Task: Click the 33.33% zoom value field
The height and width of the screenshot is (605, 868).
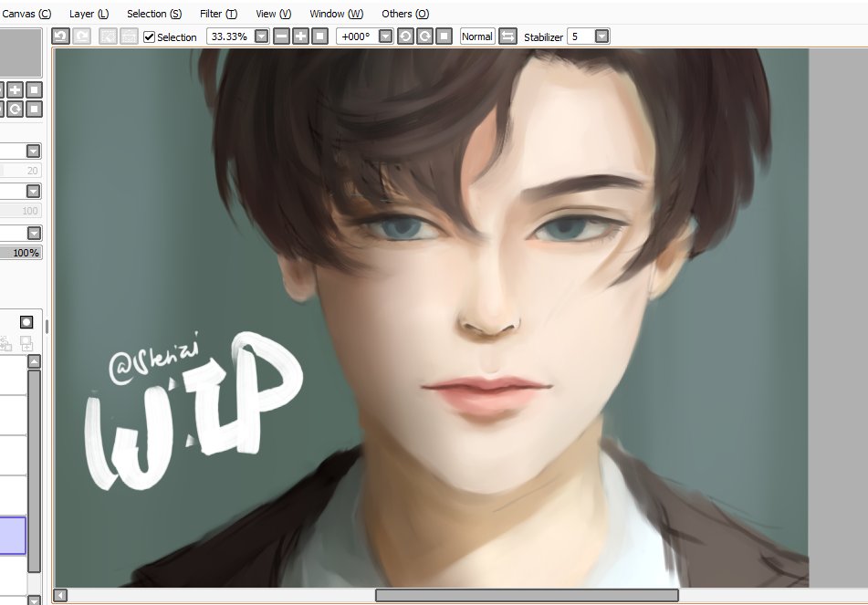Action: point(230,37)
